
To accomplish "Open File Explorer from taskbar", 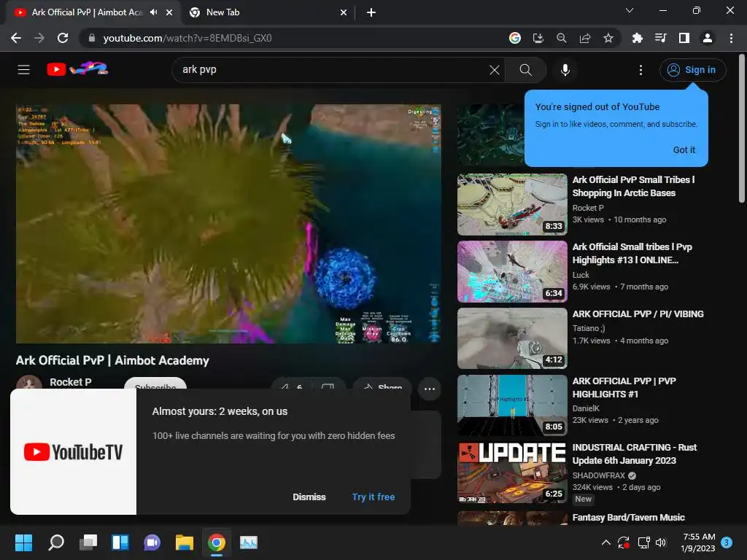I will pos(185,542).
